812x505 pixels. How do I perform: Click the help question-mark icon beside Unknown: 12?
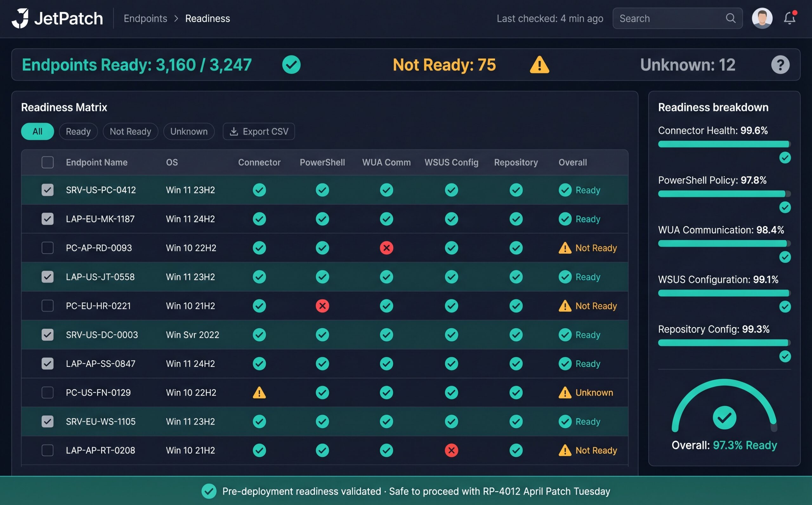(780, 64)
